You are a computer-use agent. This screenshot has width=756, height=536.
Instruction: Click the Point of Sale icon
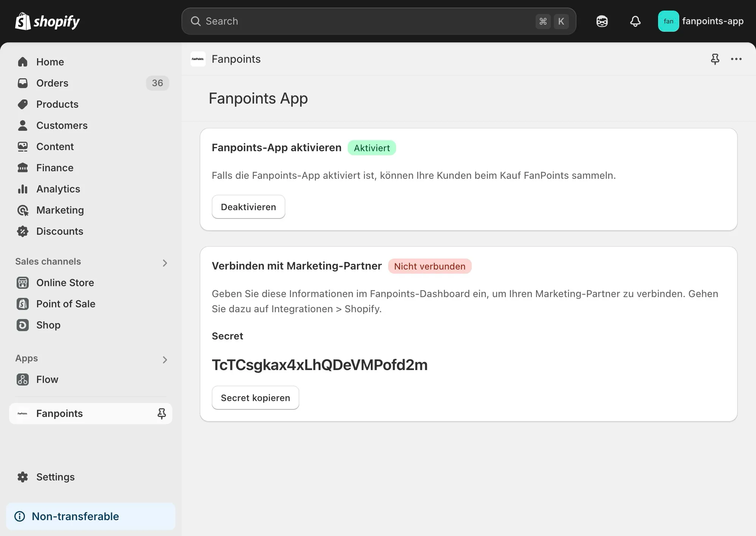tap(23, 304)
